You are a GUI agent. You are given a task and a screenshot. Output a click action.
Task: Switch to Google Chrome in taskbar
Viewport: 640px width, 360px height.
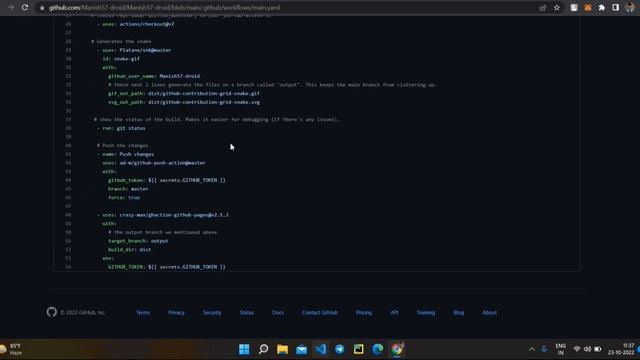(x=397, y=349)
